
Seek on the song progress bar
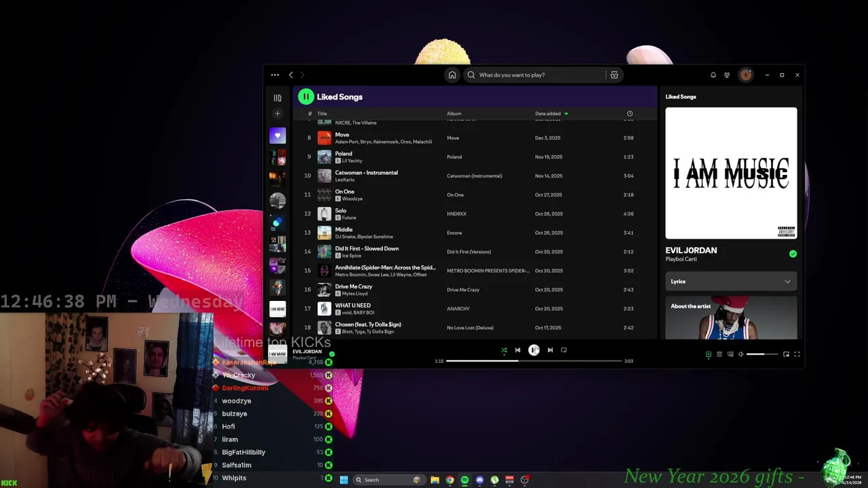[534, 361]
